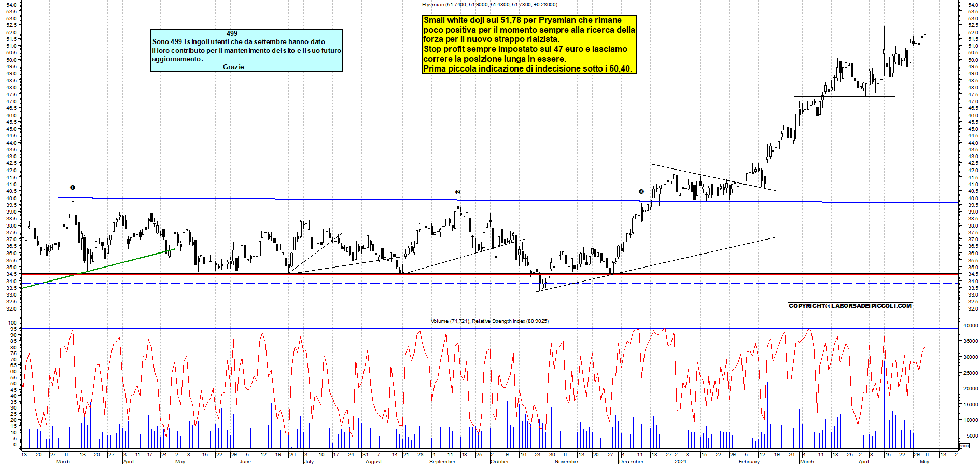Click the 'Prima piccola indicazione di indecisione' line
The image size is (980, 464).
coord(528,68)
